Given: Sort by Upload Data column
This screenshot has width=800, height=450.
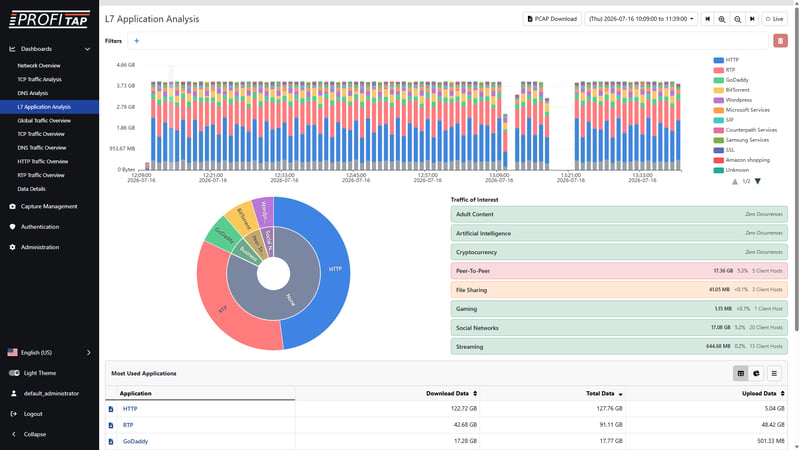Looking at the screenshot, I should 763,393.
